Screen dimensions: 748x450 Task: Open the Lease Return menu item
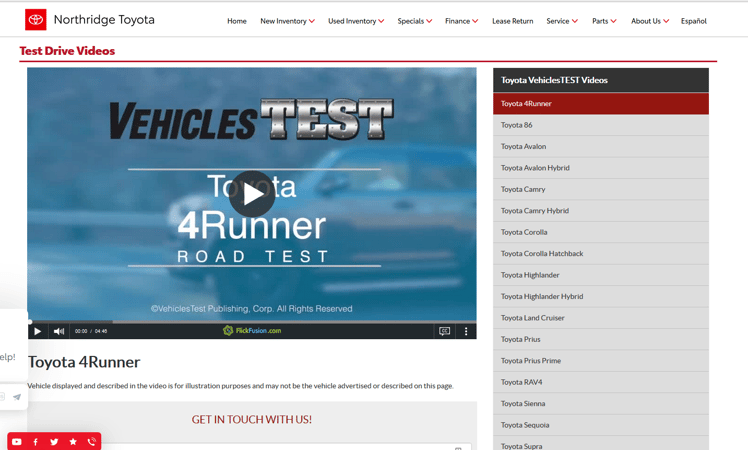pos(512,21)
